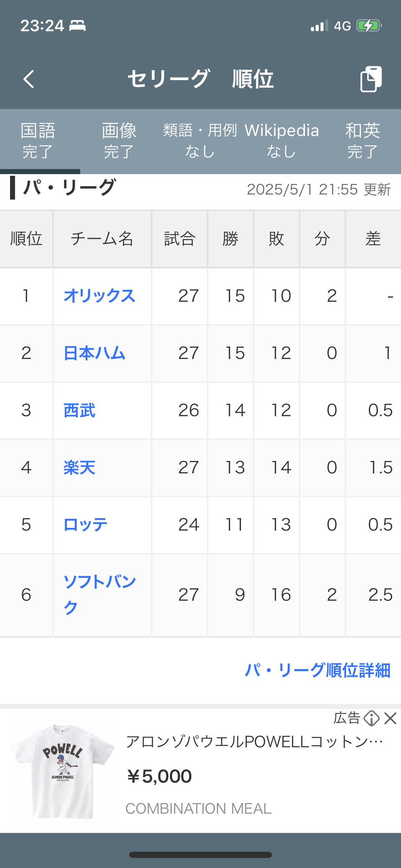Close the advertisement with X icon
The height and width of the screenshot is (868, 401).
390,719
